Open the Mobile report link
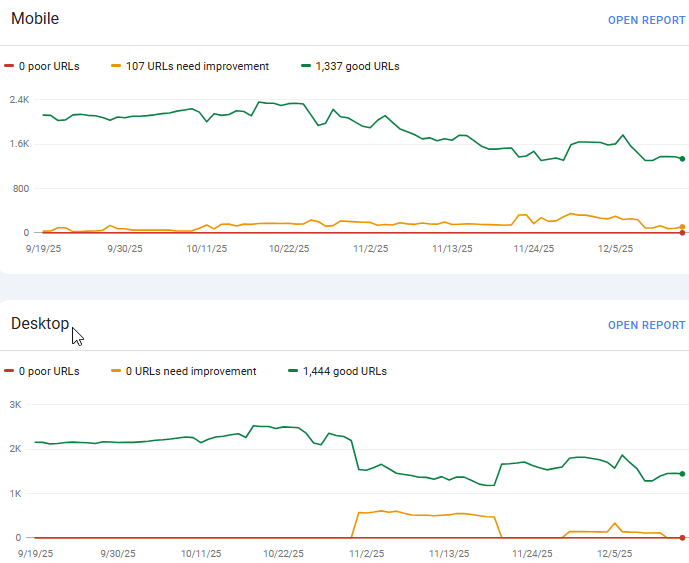 tap(646, 20)
